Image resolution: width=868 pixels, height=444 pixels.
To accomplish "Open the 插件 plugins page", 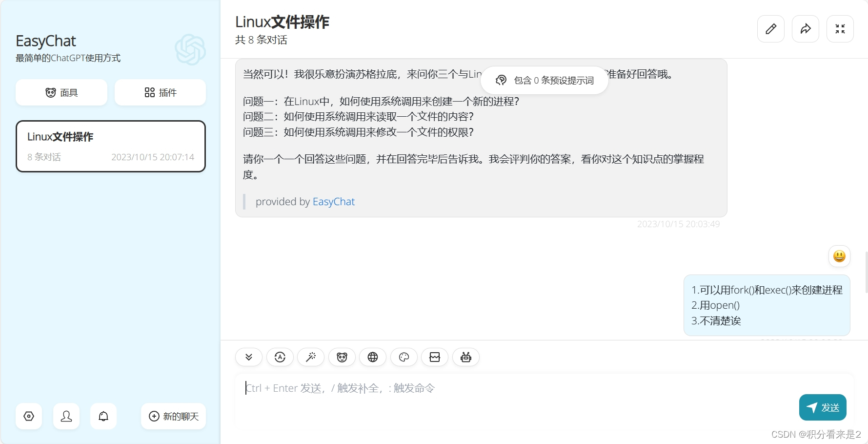I will pyautogui.click(x=160, y=92).
